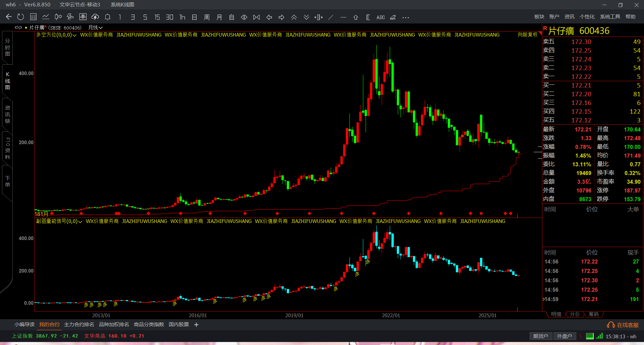This screenshot has width=644, height=345.
Task: Select the up arrow marker tool
Action: coord(356,17)
